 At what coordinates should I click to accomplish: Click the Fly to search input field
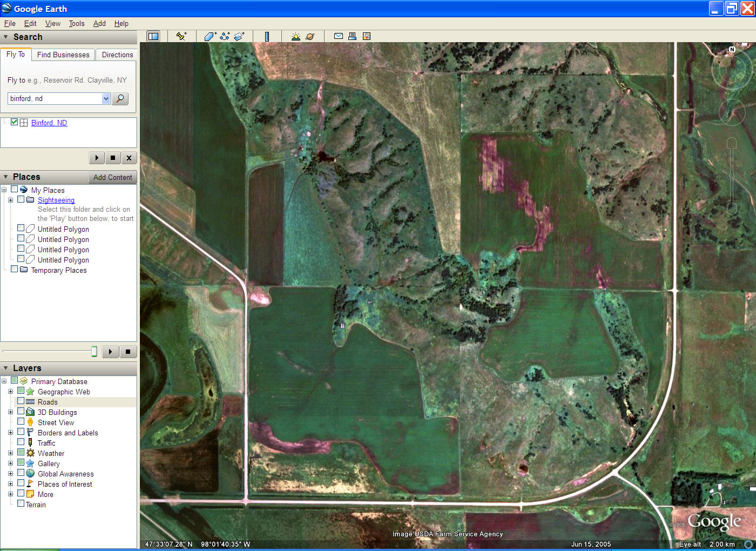(x=55, y=98)
